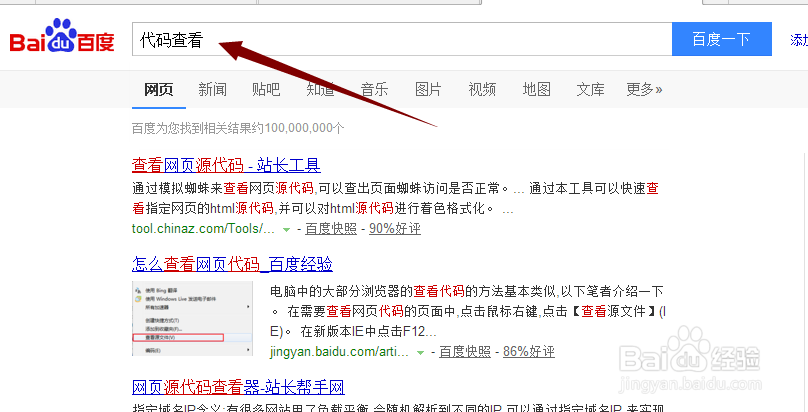
Task: Click the search box containing 代码查看
Action: [x=402, y=39]
